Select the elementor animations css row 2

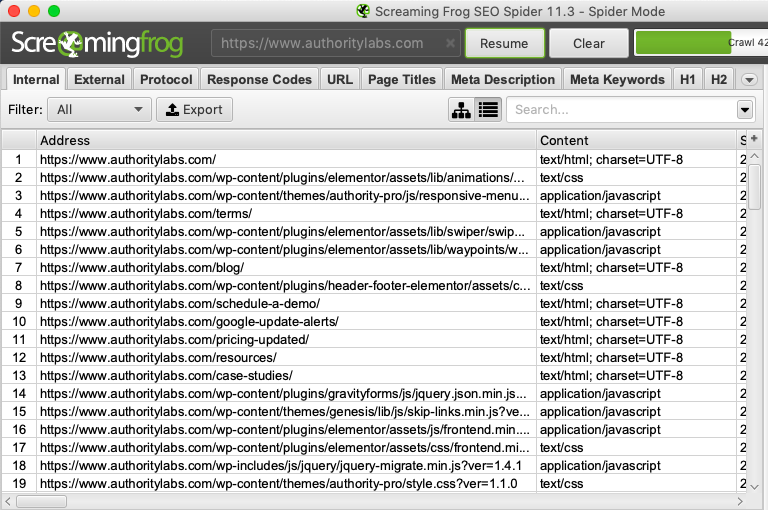pyautogui.click(x=374, y=177)
